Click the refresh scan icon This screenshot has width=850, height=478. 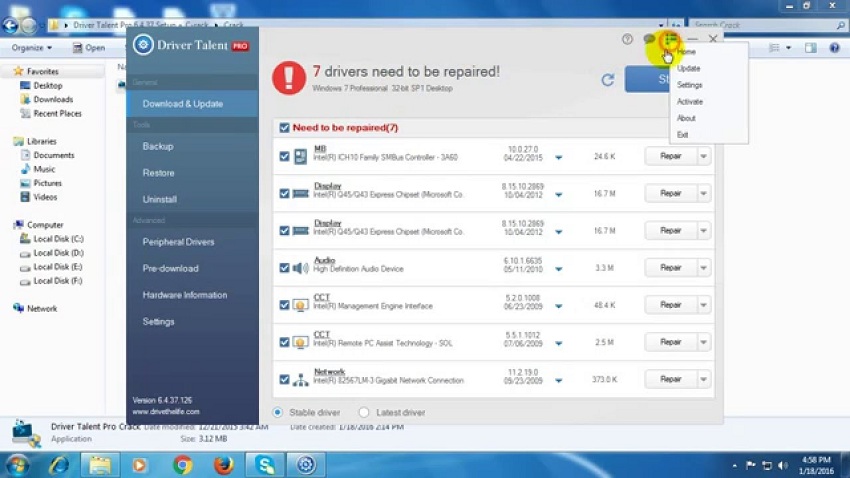[608, 80]
